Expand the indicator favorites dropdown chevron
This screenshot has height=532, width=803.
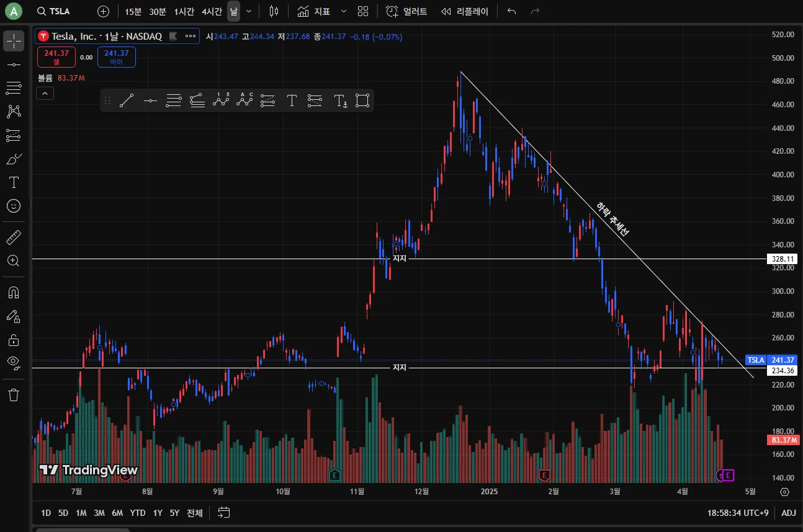[x=344, y=11]
